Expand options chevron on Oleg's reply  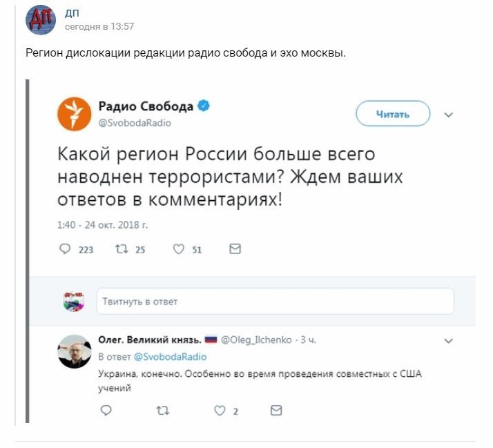pyautogui.click(x=448, y=341)
